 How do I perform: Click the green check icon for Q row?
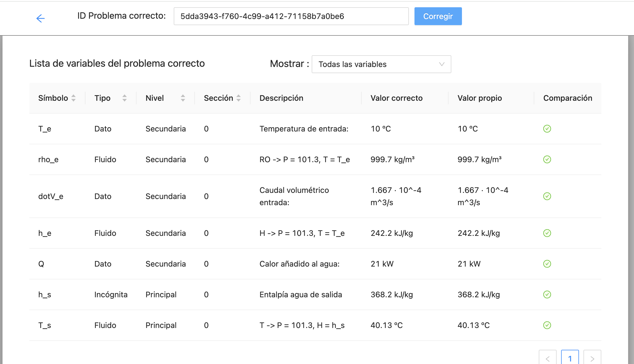tap(547, 264)
